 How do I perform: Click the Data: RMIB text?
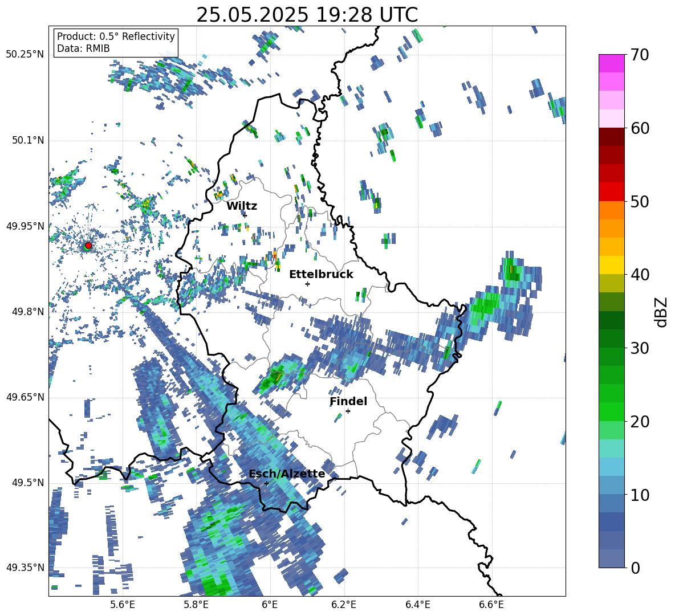click(83, 48)
